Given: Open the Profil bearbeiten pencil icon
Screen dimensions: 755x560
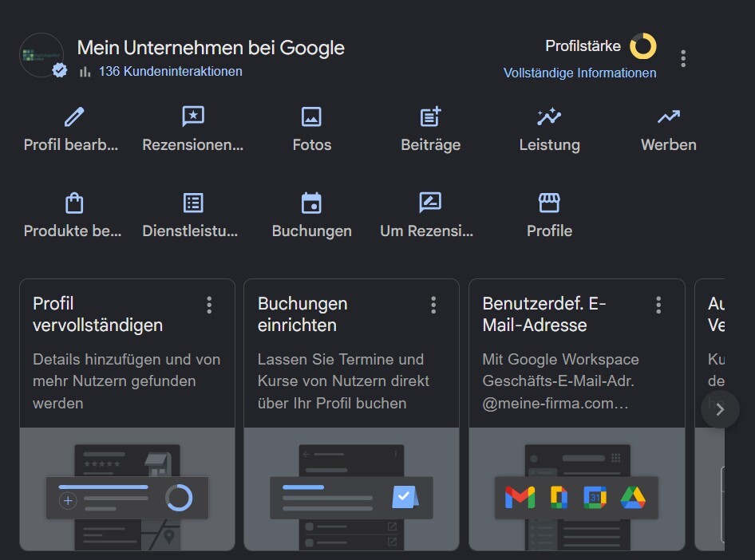Looking at the screenshot, I should pos(74,117).
